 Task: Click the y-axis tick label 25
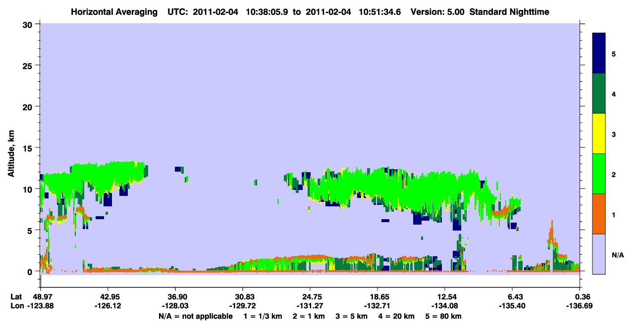click(x=29, y=65)
